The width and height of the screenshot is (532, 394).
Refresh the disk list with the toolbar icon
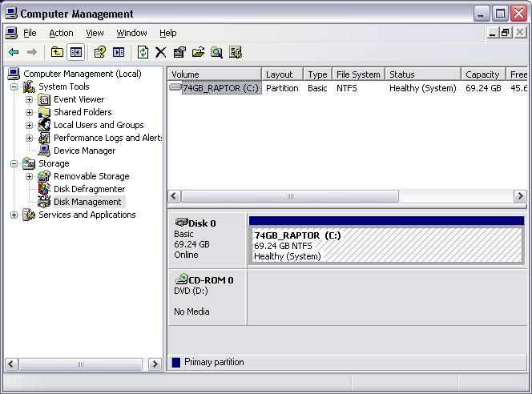(x=143, y=53)
